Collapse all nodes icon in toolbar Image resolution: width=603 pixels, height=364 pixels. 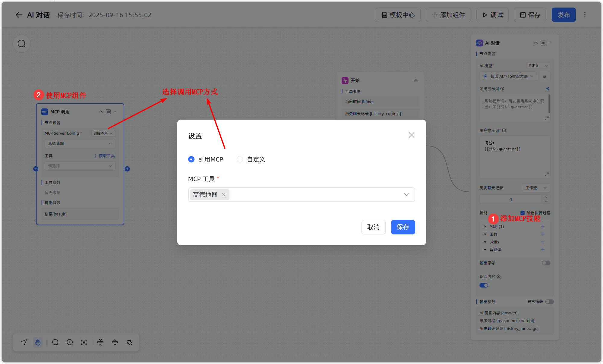pyautogui.click(x=100, y=342)
